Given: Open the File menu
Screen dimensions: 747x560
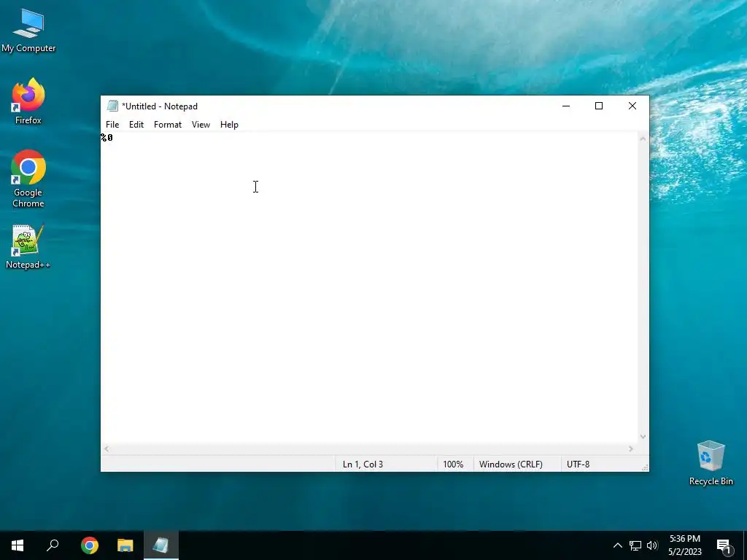Looking at the screenshot, I should coord(112,124).
